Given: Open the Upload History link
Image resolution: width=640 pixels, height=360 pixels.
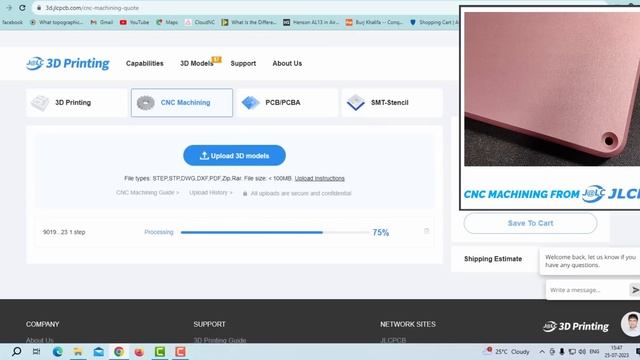Looking at the screenshot, I should [x=211, y=193].
